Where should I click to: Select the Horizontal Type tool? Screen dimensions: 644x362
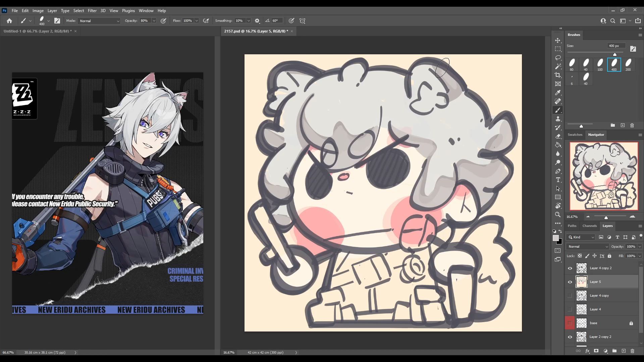pyautogui.click(x=558, y=180)
